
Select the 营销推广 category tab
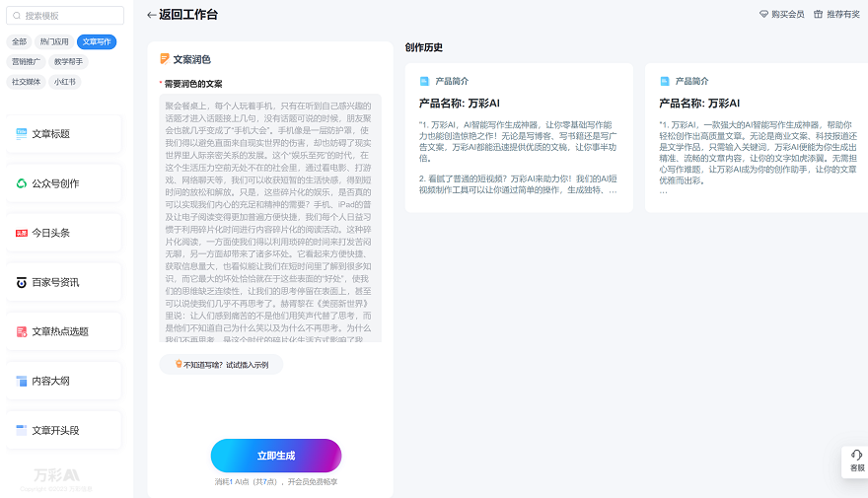26,61
